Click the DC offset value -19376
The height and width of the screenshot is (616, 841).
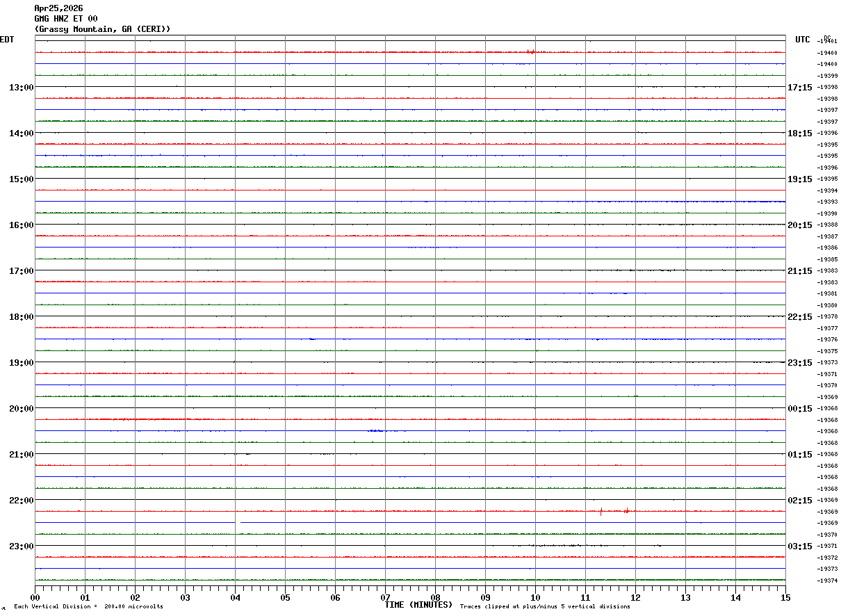pyautogui.click(x=828, y=339)
